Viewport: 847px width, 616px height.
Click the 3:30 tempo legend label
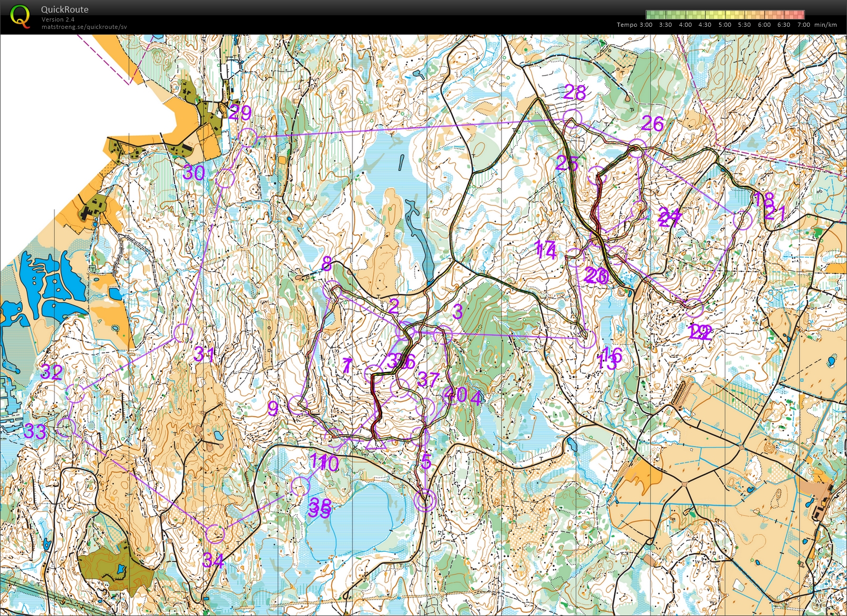pos(666,25)
